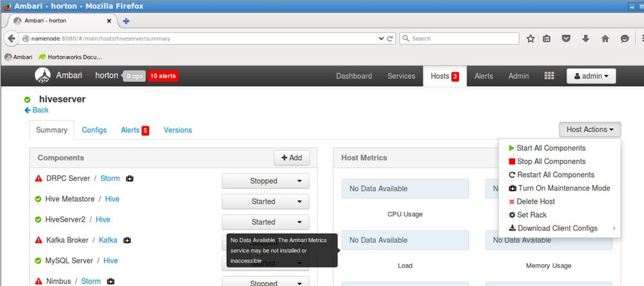Image resolution: width=644 pixels, height=286 pixels.
Task: Click the Nimbus red alert icon
Action: click(x=39, y=281)
